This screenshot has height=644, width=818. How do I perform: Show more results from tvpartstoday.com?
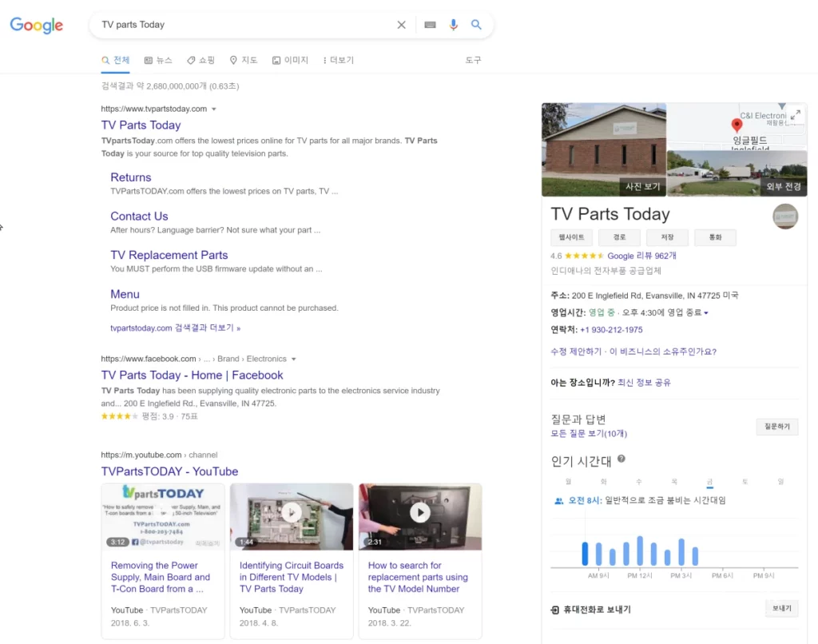(x=175, y=328)
